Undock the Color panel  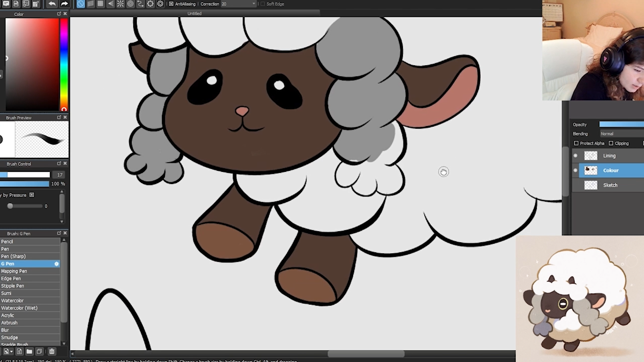(59, 14)
